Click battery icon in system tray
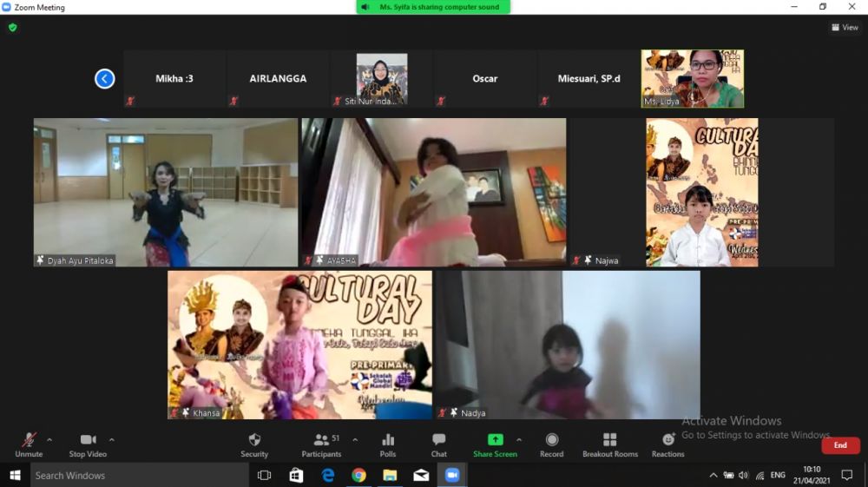 click(x=728, y=476)
